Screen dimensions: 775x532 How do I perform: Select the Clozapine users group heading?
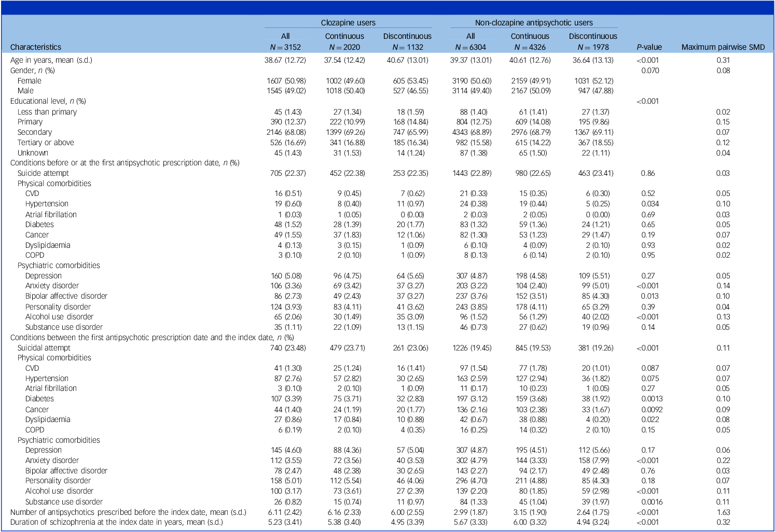[x=348, y=23]
